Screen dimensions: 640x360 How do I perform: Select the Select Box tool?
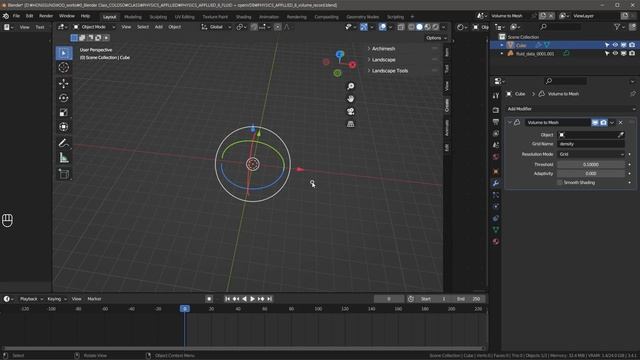(64, 53)
